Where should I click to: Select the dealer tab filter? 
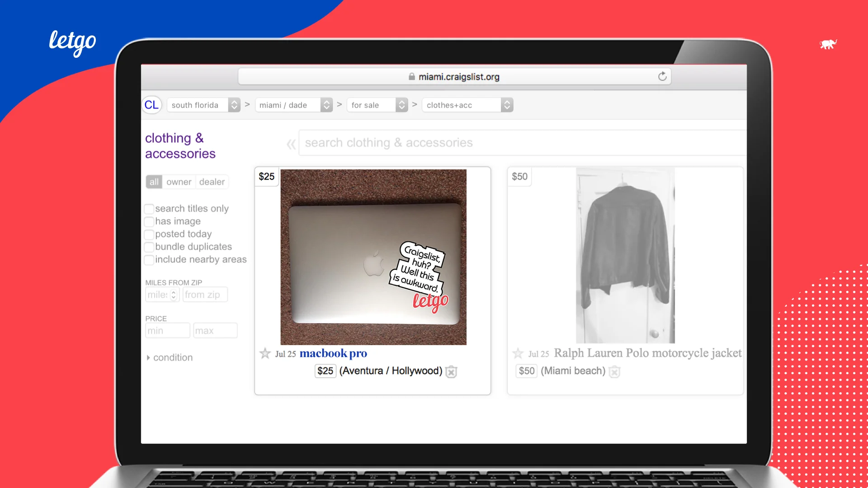pos(212,182)
